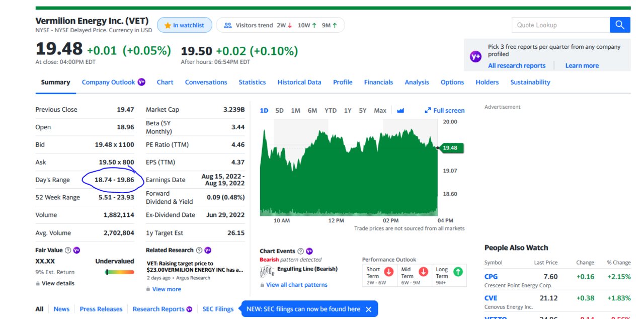Open View details under Fair Value

58,284
